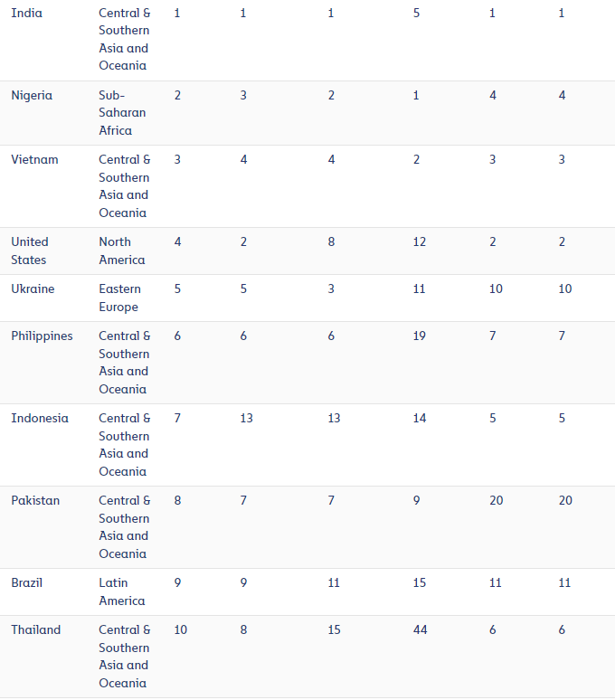Screen dimensions: 615x700
Task: Click the value 12 in United States row
Action: coord(419,241)
